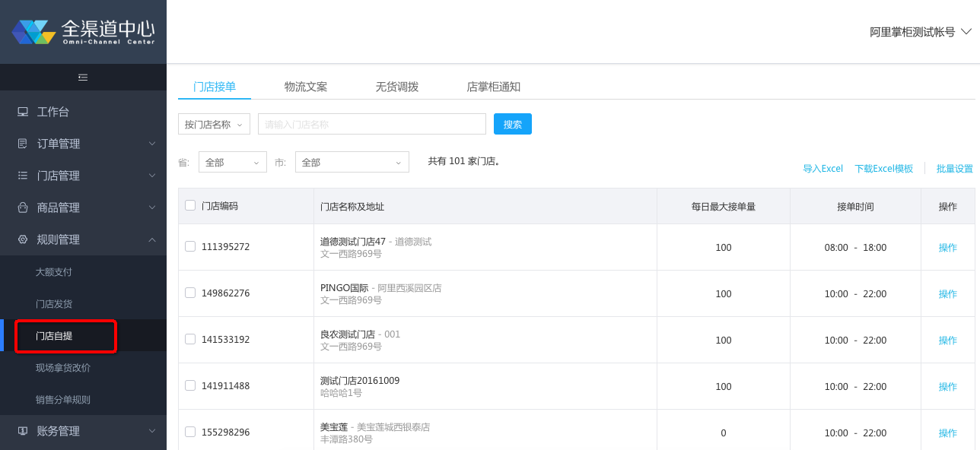Click the 工作台 monitor icon
The image size is (980, 450).
coord(23,112)
